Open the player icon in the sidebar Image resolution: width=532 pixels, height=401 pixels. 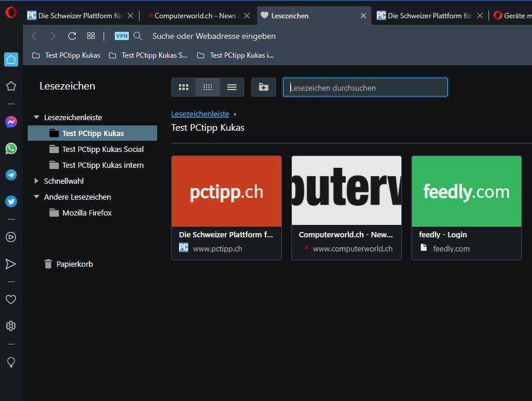click(11, 237)
